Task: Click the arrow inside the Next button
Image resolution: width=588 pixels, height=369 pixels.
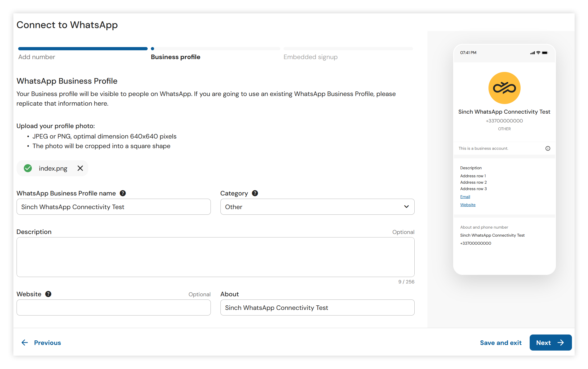Action: 561,343
